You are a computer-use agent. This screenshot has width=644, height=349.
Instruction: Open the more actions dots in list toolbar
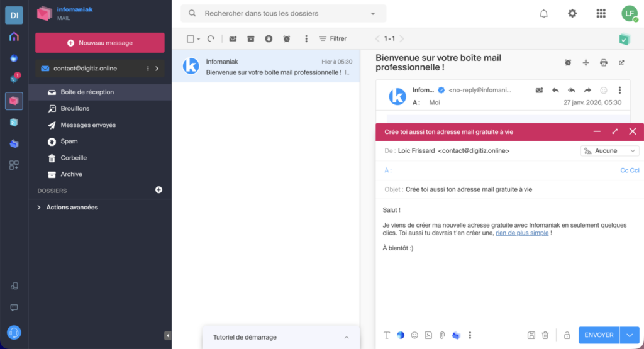coord(306,38)
